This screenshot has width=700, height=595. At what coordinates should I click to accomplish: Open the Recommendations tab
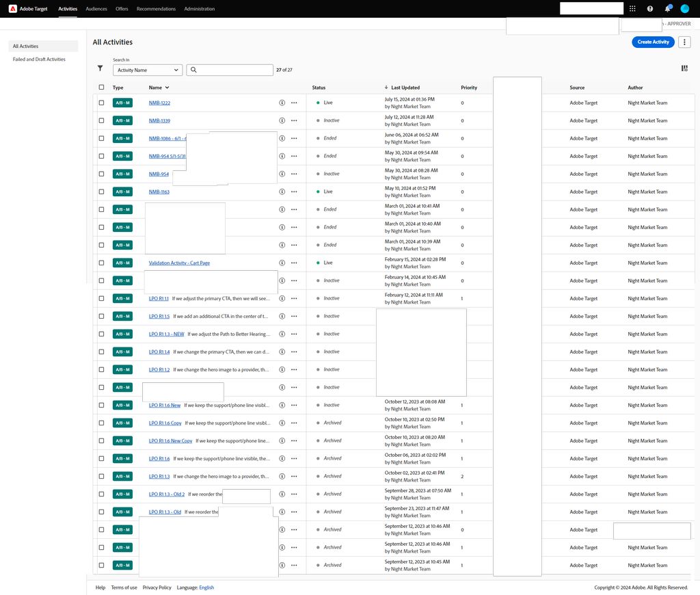(156, 9)
